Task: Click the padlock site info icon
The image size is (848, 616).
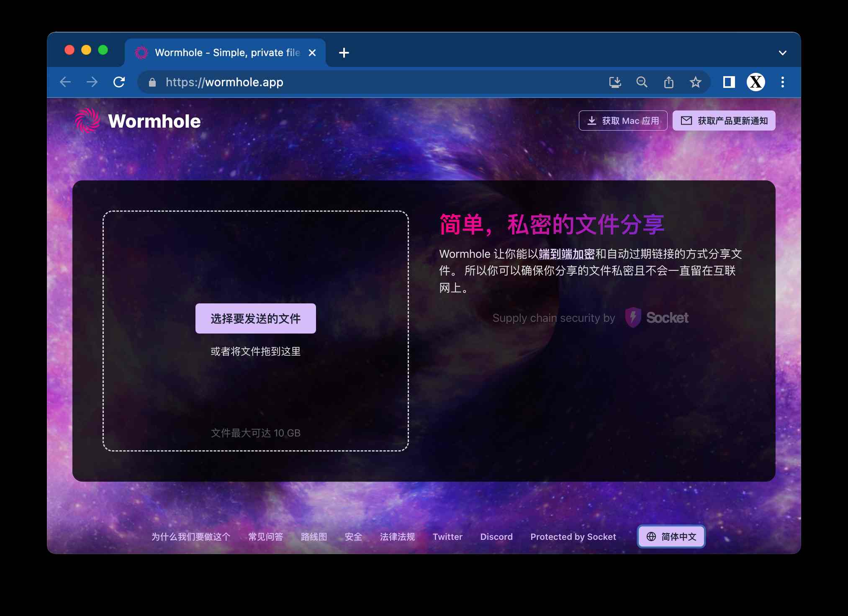Action: pos(152,82)
